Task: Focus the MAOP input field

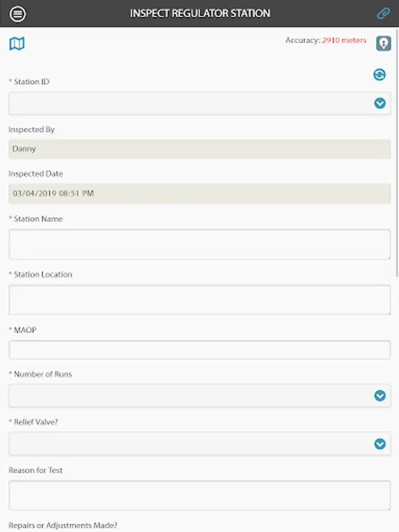Action: pos(200,350)
